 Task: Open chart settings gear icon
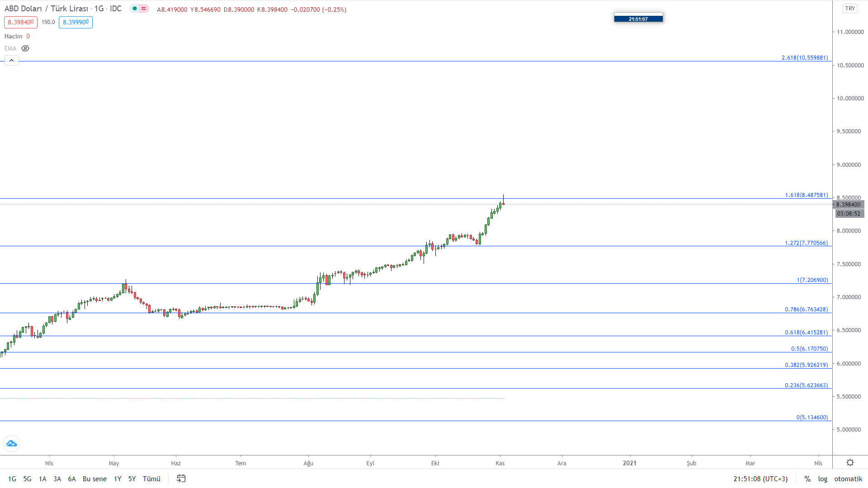point(850,463)
